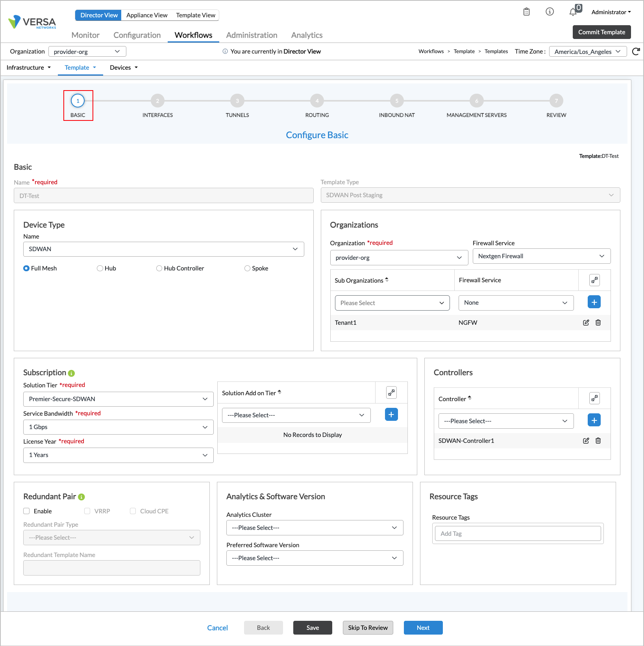
Task: Open the clipboard tasks icon in header
Action: click(x=526, y=12)
